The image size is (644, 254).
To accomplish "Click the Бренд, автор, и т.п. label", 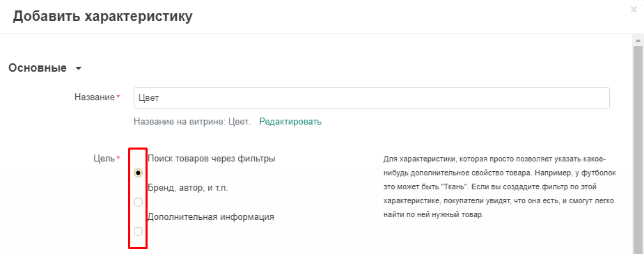I will click(188, 189).
